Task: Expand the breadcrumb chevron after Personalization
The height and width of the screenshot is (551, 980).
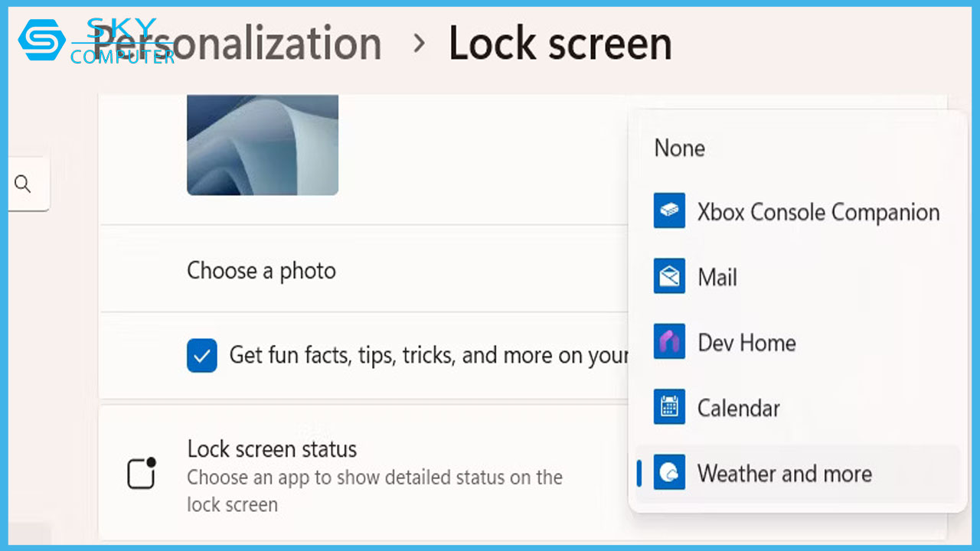Action: 418,44
